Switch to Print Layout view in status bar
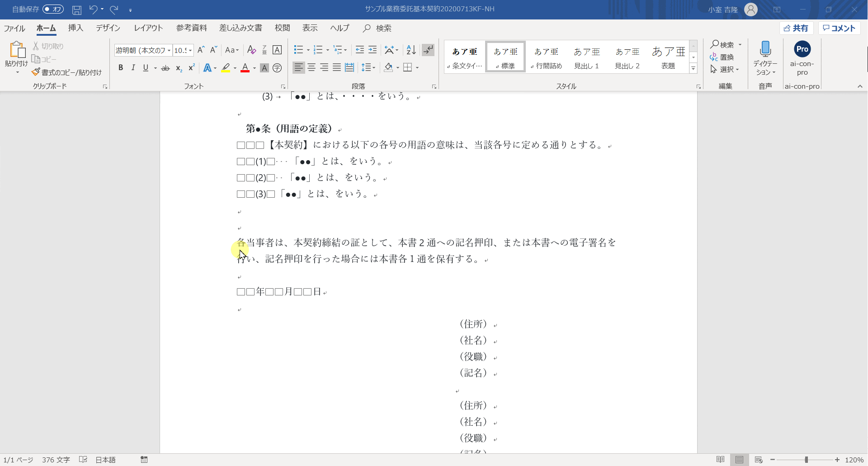 tap(739, 460)
